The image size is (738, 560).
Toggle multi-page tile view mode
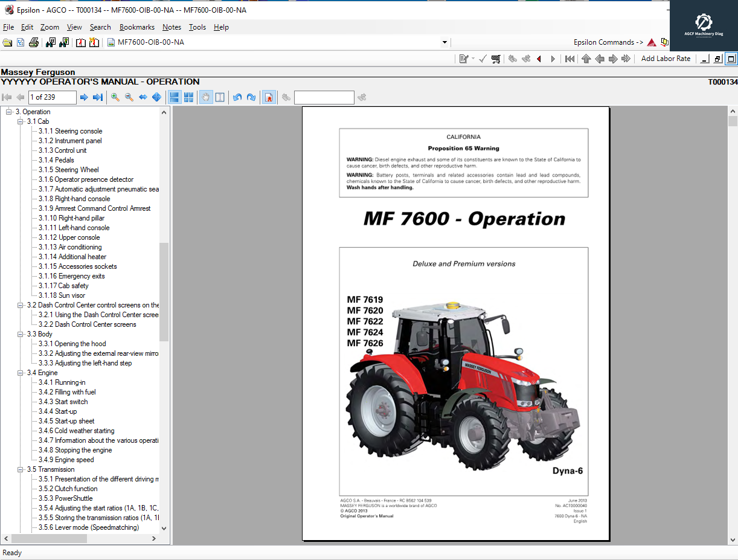[x=188, y=97]
